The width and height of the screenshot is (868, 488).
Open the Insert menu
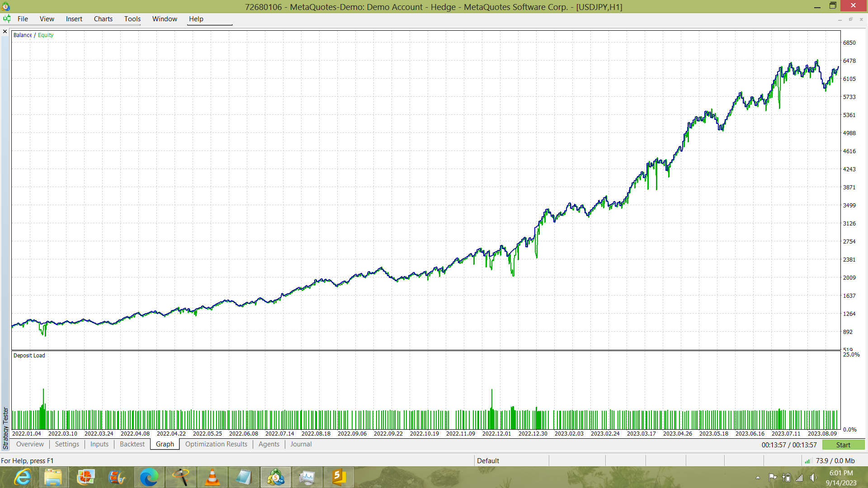click(x=74, y=19)
